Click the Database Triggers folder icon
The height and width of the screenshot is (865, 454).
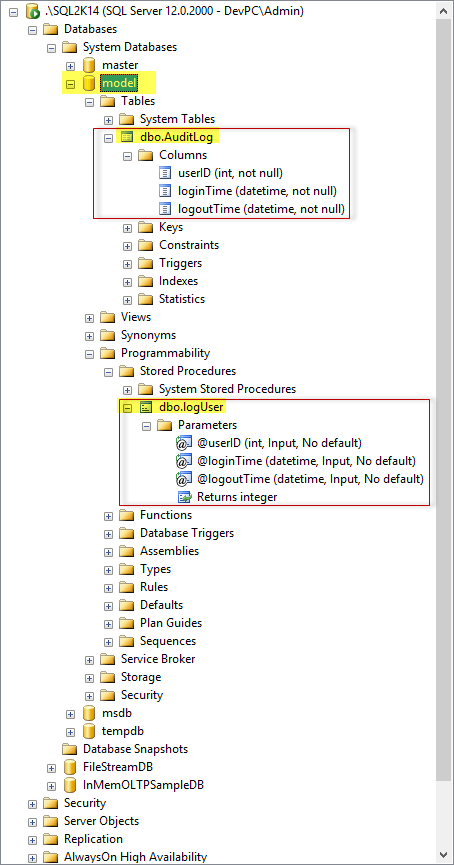(x=127, y=533)
